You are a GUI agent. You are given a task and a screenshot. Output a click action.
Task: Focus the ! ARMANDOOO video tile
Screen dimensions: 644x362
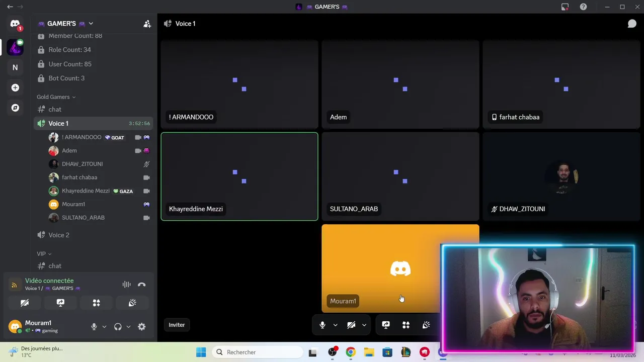[239, 84]
